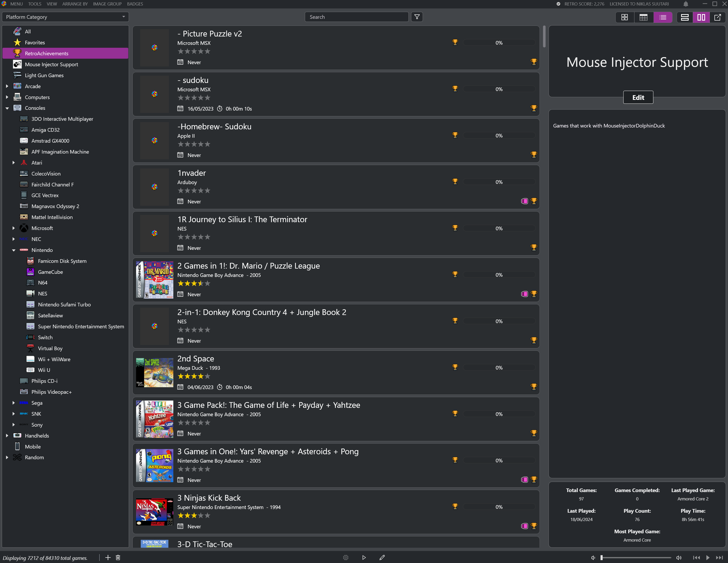
Task: Select the Random category
Action: tap(65, 457)
